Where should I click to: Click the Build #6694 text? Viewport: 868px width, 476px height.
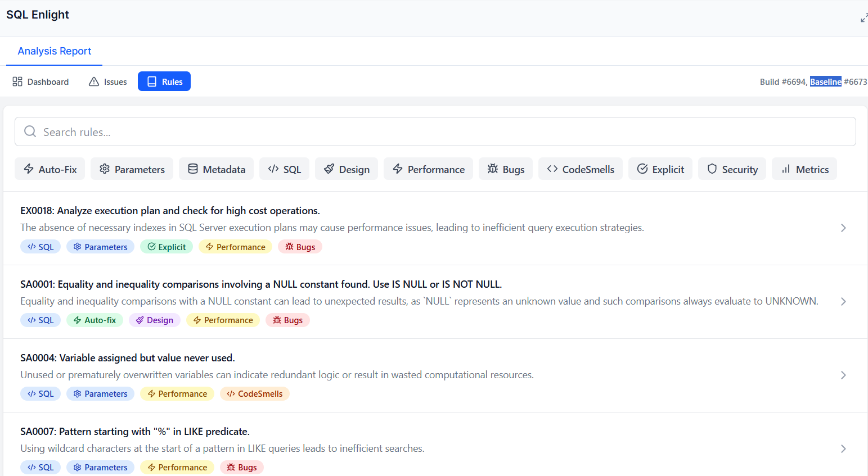(x=784, y=81)
